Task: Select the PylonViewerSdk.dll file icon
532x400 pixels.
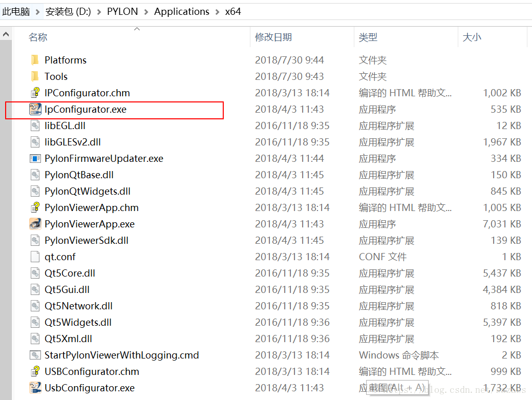Action: click(35, 240)
